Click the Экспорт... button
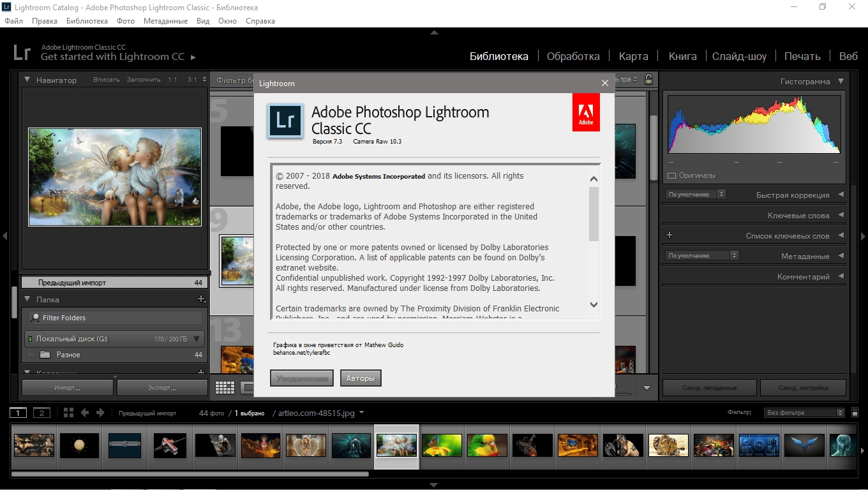Screen dimensions: 868x490 tap(162, 387)
